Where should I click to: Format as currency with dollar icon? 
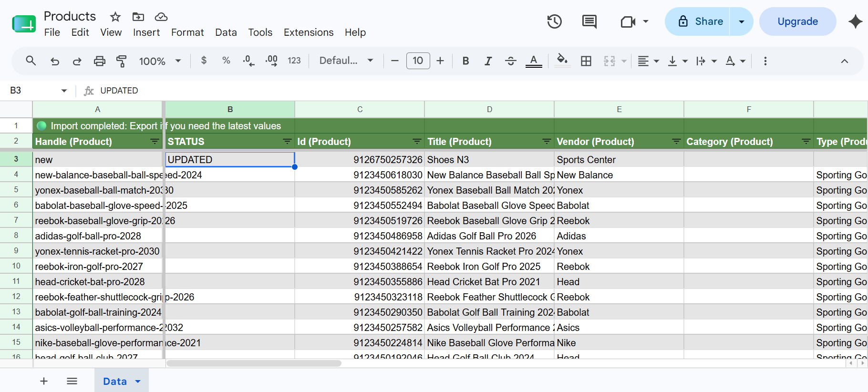coord(204,61)
